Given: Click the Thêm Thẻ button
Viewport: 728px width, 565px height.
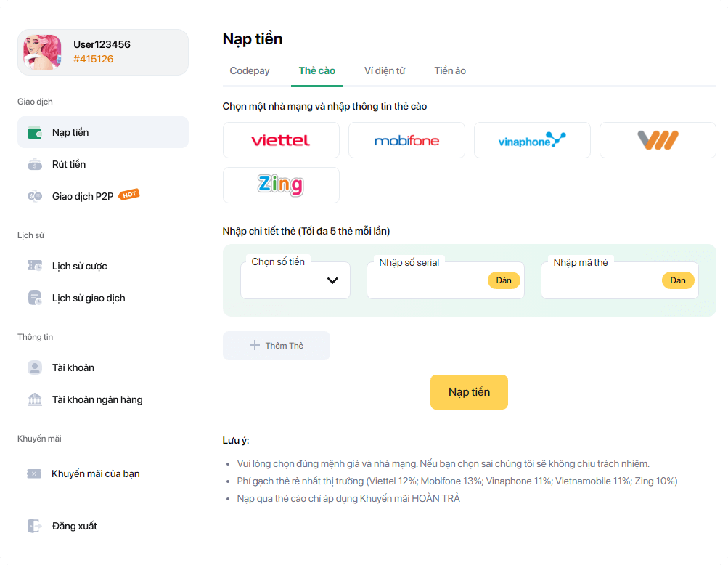Looking at the screenshot, I should [277, 346].
